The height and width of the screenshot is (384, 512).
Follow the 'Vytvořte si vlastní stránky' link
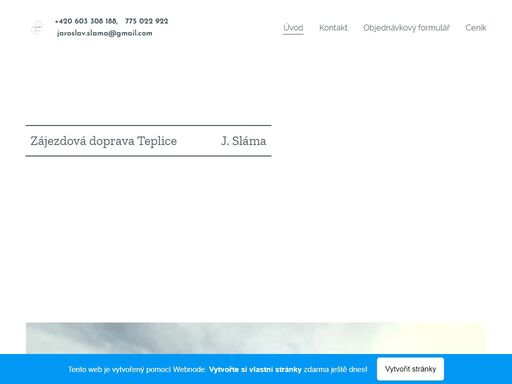[x=255, y=369]
